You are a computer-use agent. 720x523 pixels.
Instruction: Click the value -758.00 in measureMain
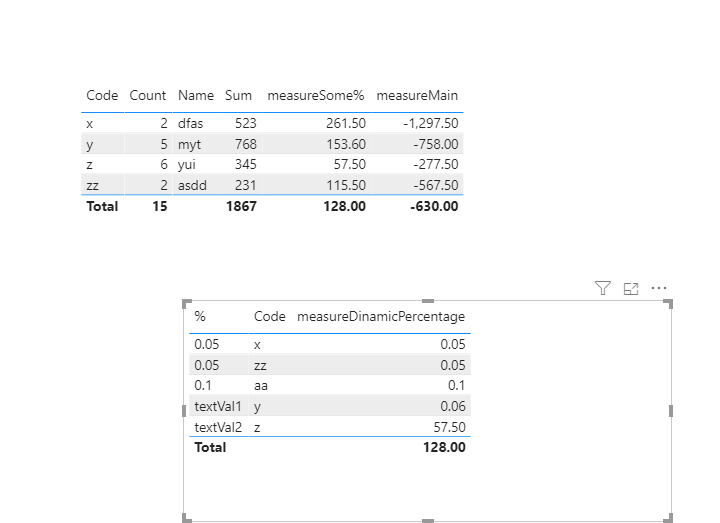[x=436, y=145]
